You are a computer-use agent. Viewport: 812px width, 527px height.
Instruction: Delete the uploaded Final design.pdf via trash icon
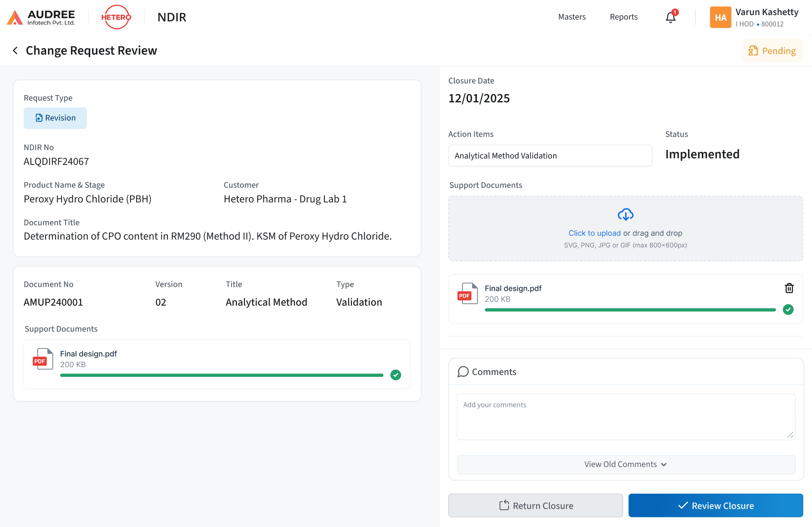[x=789, y=288]
